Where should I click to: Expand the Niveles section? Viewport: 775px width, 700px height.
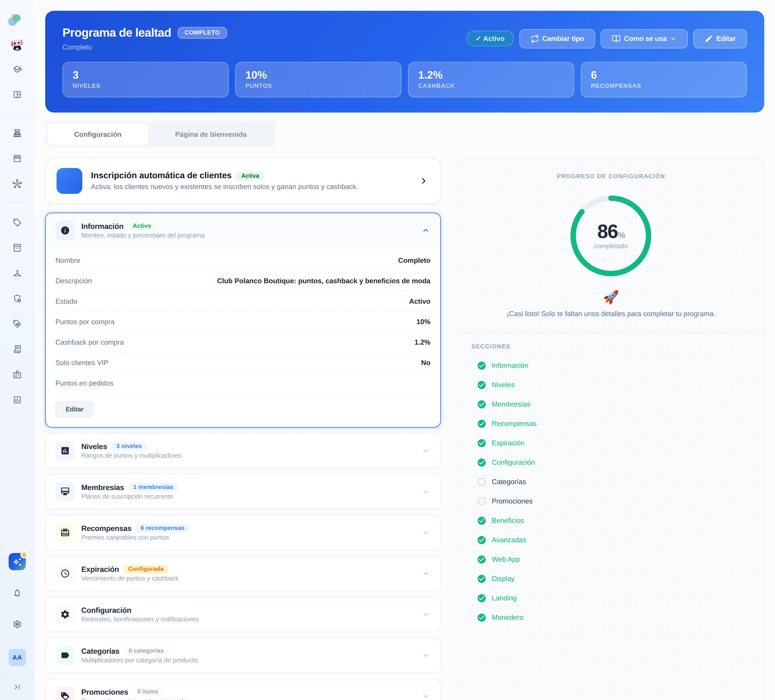[243, 451]
